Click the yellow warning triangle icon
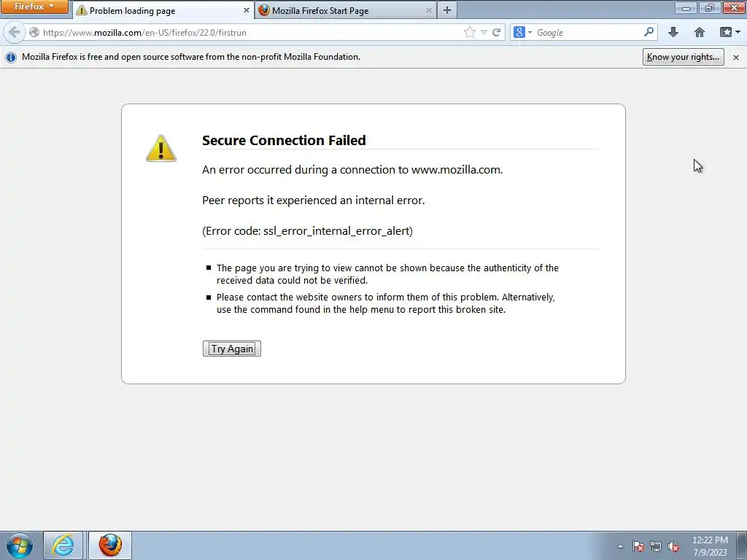Viewport: 747px width, 560px height. (x=161, y=148)
